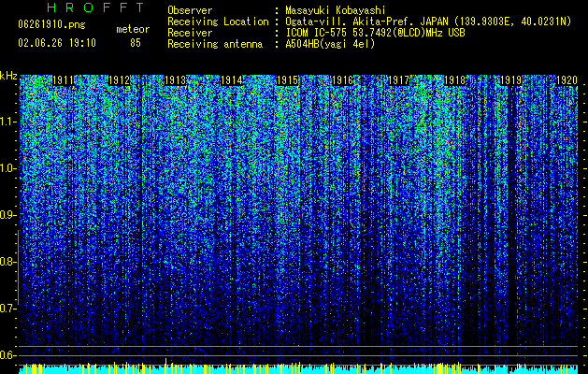Image resolution: width=588 pixels, height=374 pixels.
Task: Click the date 02.06.26 19:10
Action: 57,43
